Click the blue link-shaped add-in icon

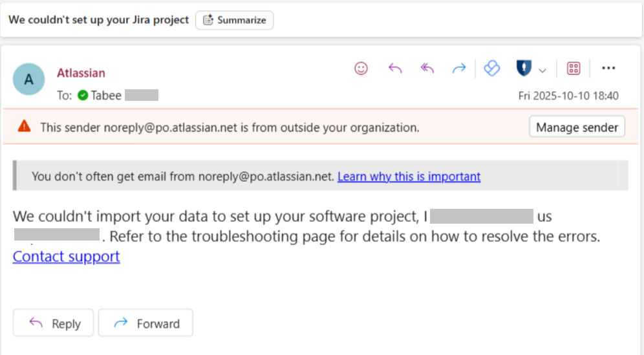491,68
